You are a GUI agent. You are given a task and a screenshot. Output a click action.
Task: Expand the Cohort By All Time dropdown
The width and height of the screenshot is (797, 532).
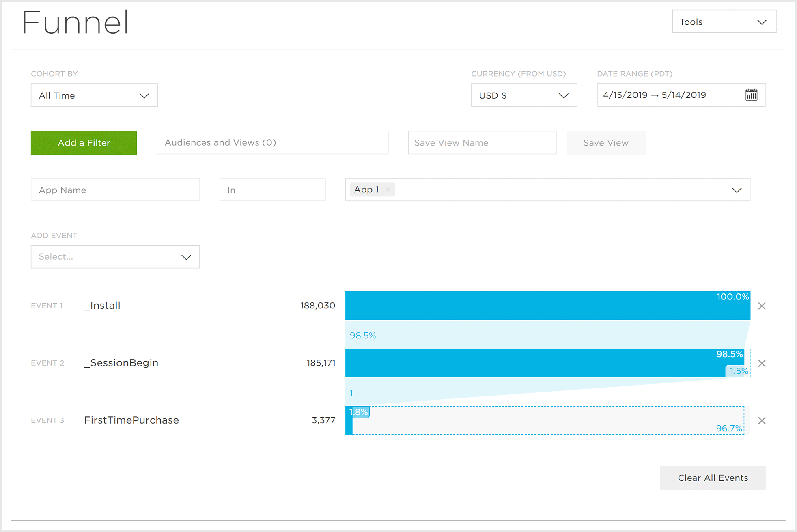[94, 95]
